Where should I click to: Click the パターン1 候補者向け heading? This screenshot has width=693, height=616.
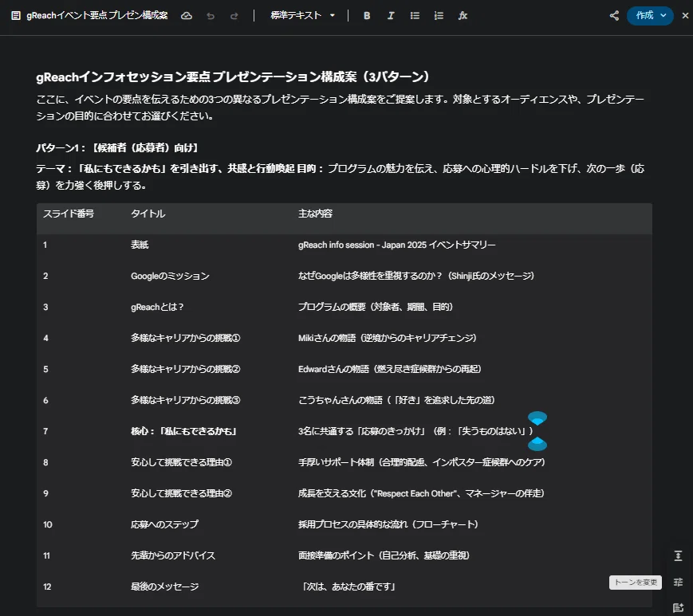point(117,148)
